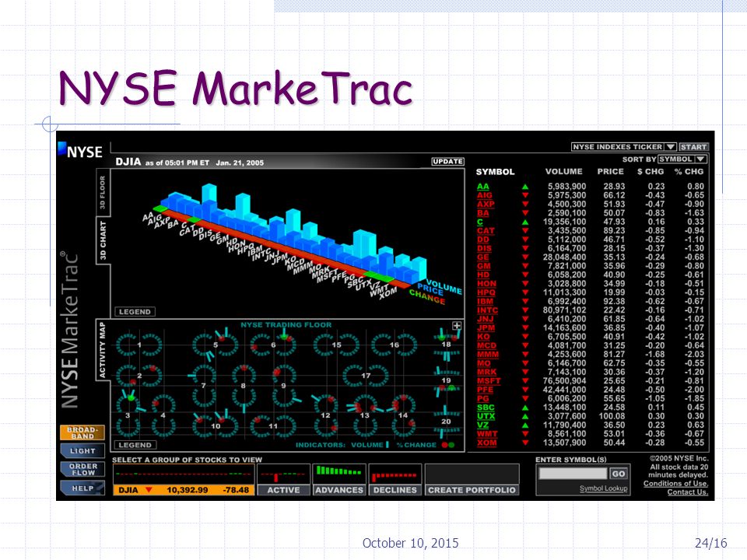Open the ORDER FLOW view
The image size is (747, 560).
(82, 470)
